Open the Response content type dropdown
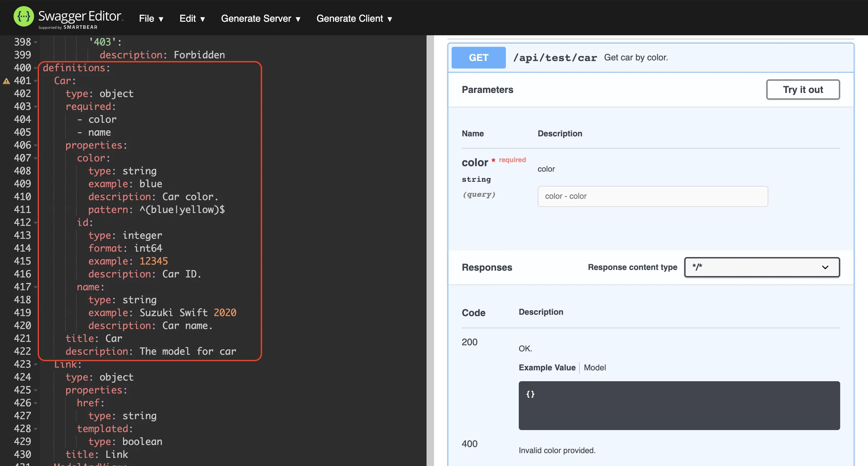Screen dimensions: 868x466 [x=762, y=267]
